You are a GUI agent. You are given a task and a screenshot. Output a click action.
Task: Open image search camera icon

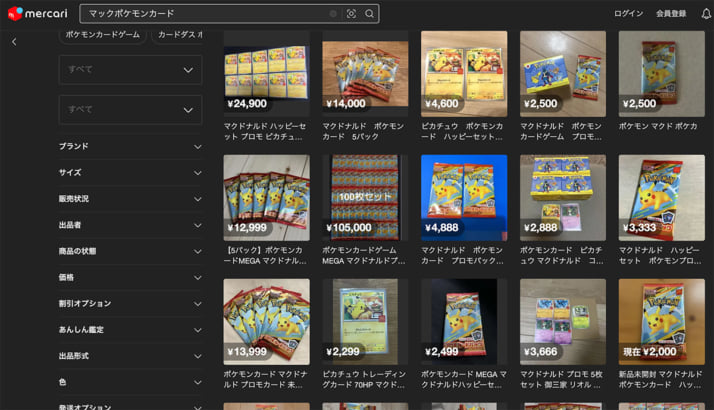[x=351, y=14]
